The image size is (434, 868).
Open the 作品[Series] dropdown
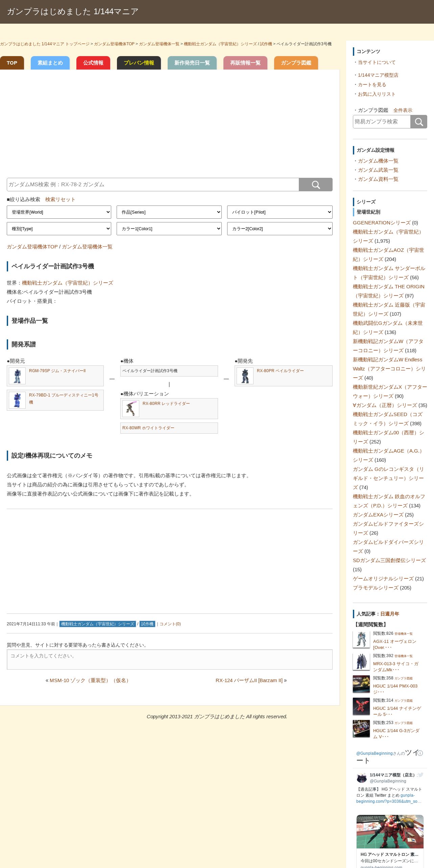coord(169,212)
